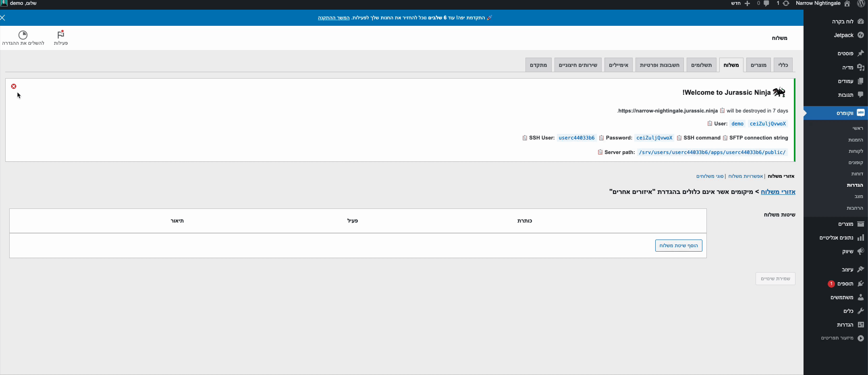
Task: Open the Jetpack icon in the sidebar
Action: coord(861,35)
